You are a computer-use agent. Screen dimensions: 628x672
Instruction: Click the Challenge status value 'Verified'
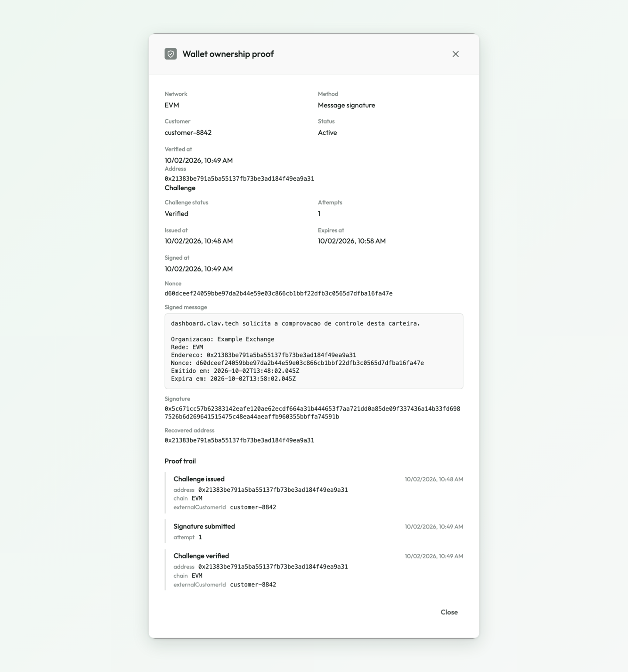click(177, 213)
